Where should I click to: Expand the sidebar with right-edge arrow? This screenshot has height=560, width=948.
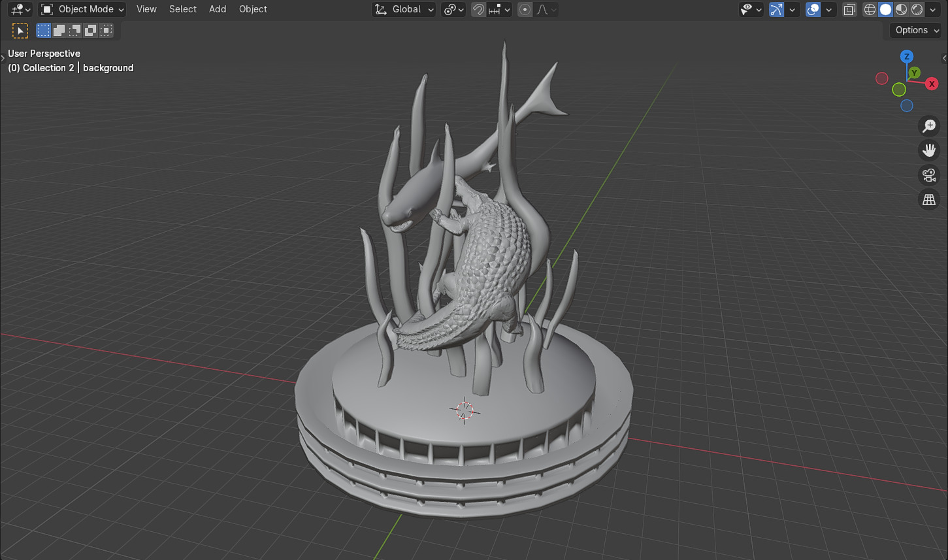(944, 58)
